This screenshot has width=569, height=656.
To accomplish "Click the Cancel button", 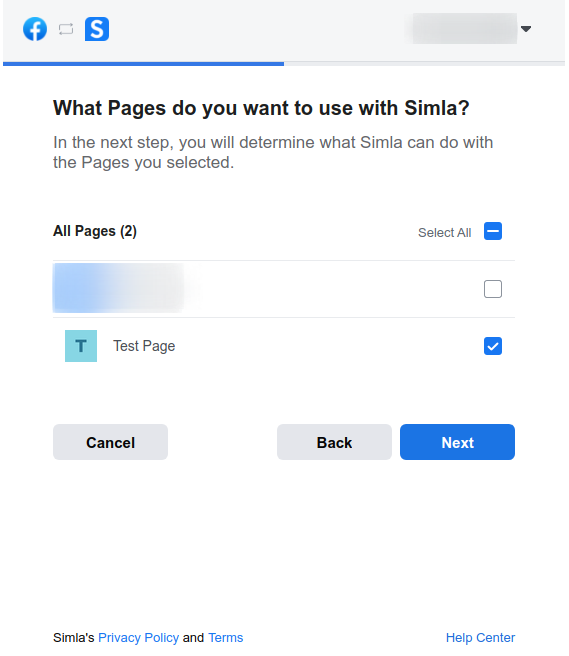I will coord(110,442).
